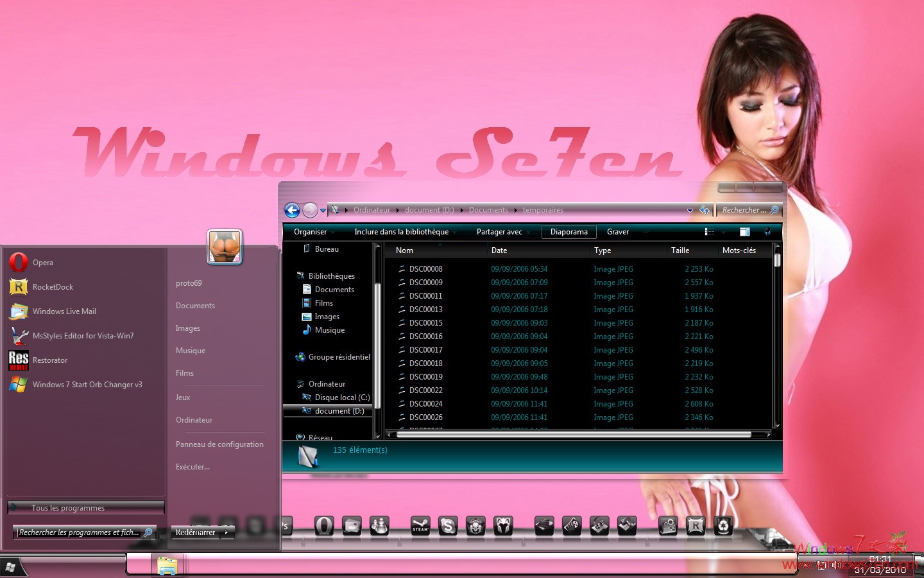Open RocketDock R icon in the dock

coord(696,526)
